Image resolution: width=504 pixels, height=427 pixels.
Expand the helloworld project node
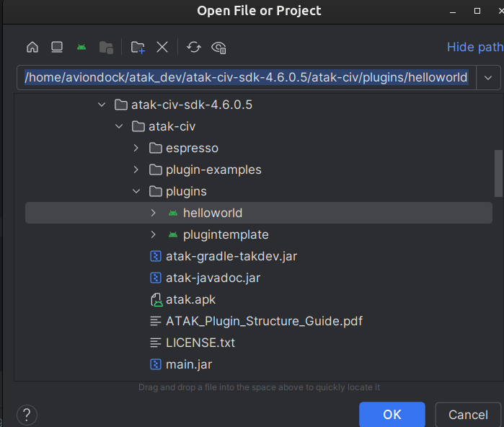tap(153, 213)
